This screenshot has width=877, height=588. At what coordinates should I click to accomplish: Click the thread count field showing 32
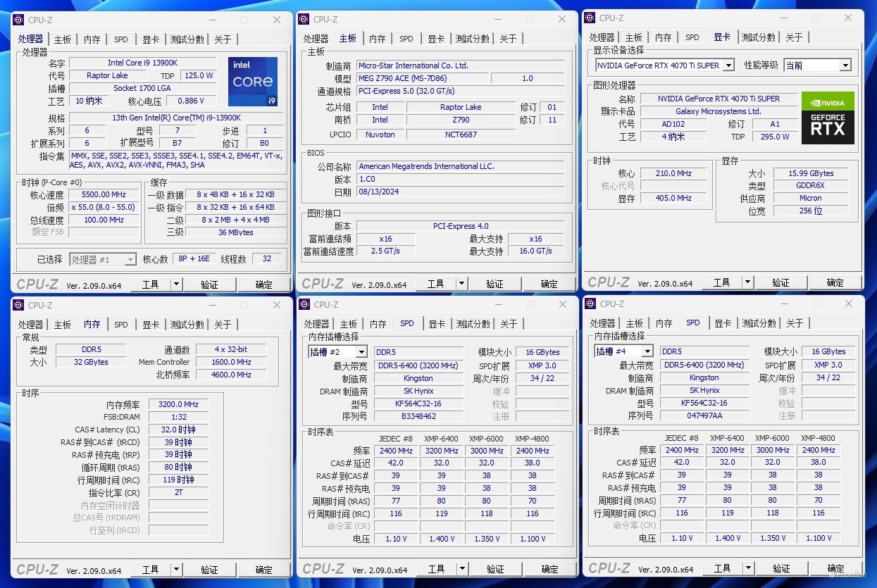coord(266,258)
